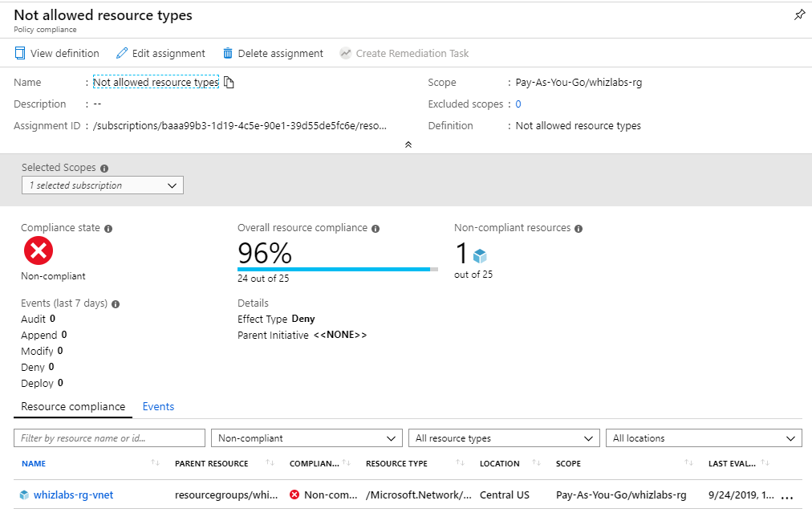Click Delete assignment button

pyautogui.click(x=273, y=54)
